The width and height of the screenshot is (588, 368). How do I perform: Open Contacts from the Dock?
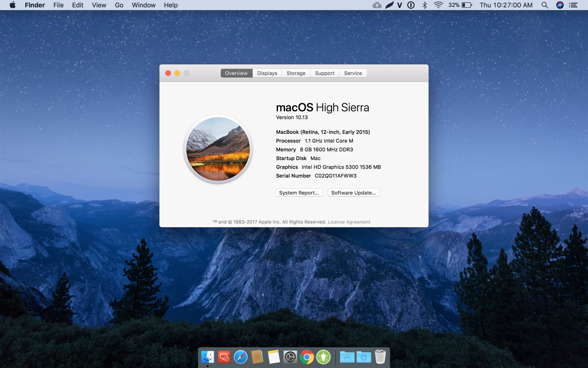[257, 357]
